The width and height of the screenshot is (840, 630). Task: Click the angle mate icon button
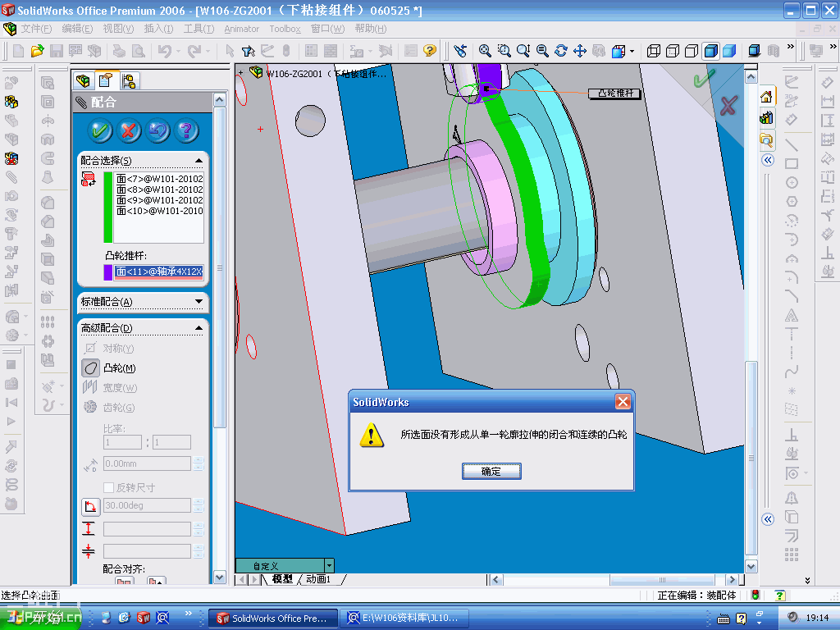[x=90, y=505]
